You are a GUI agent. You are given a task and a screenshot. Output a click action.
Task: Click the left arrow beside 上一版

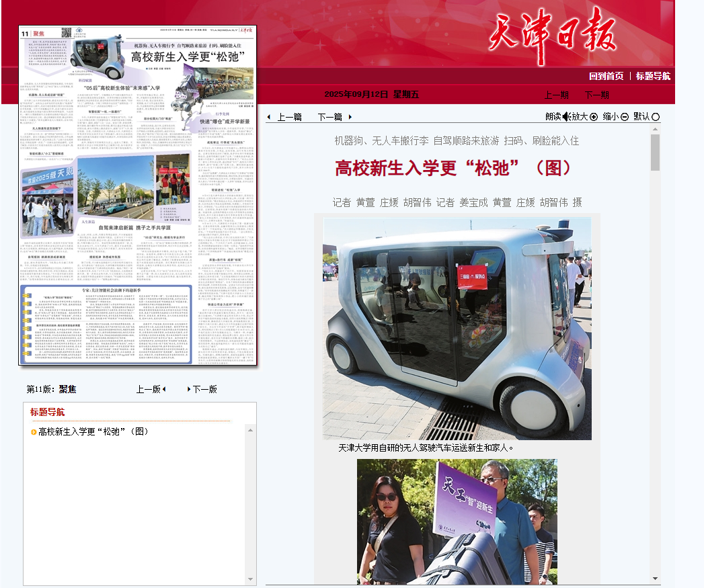[x=164, y=389]
